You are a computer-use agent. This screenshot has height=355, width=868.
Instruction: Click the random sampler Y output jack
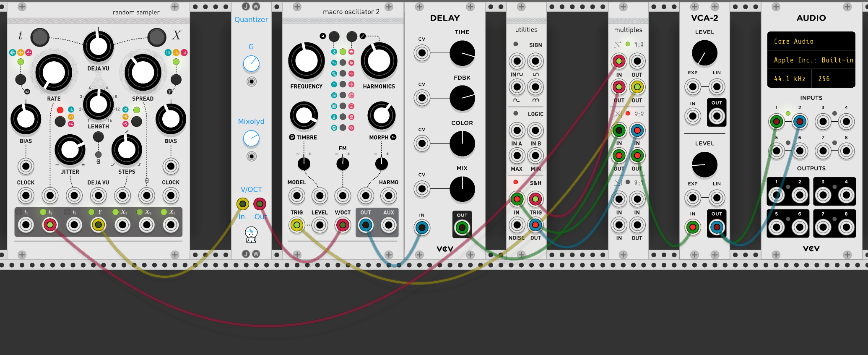[98, 225]
